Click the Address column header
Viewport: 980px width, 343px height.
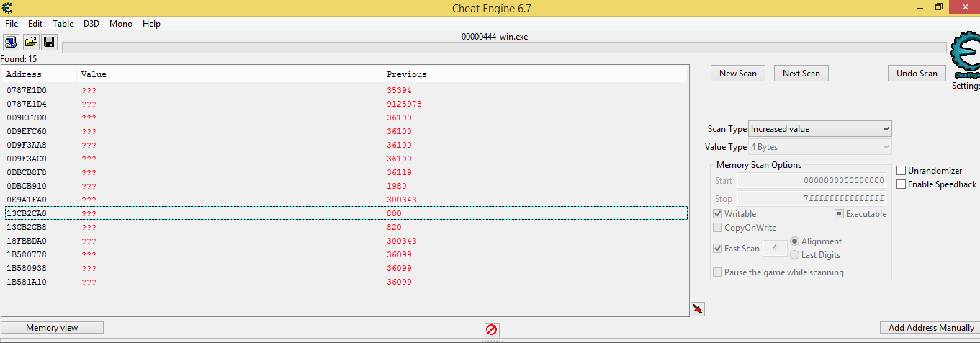tap(40, 74)
